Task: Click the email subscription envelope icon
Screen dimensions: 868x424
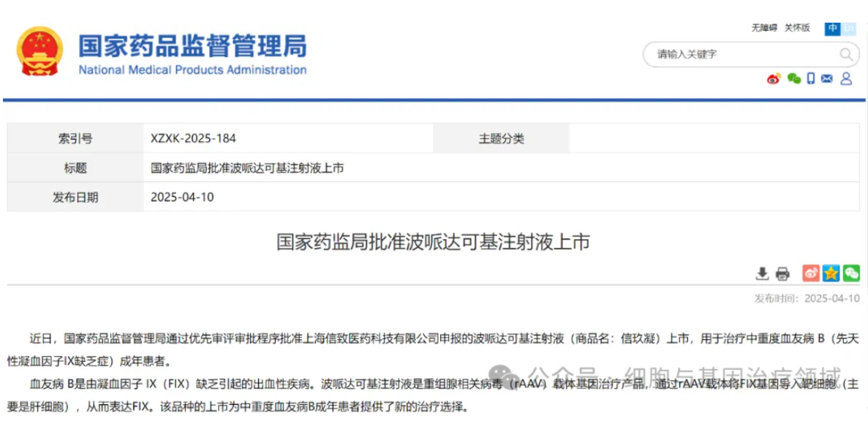Action: 826,78
